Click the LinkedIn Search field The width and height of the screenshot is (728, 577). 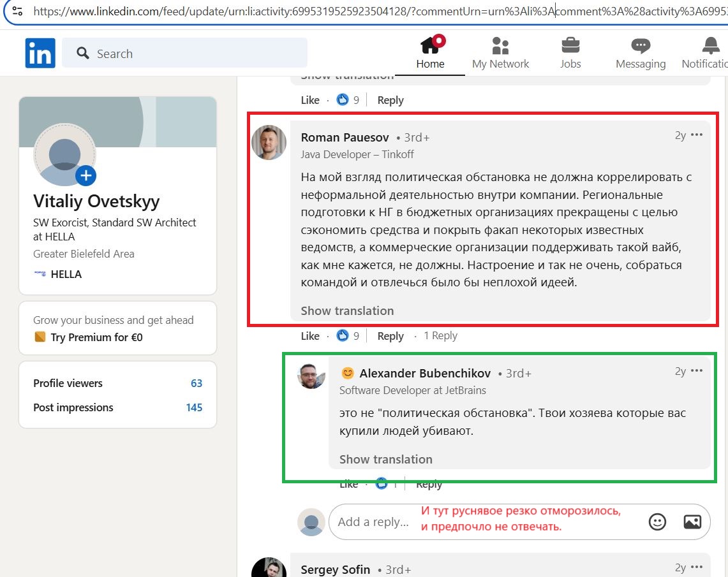coord(184,54)
